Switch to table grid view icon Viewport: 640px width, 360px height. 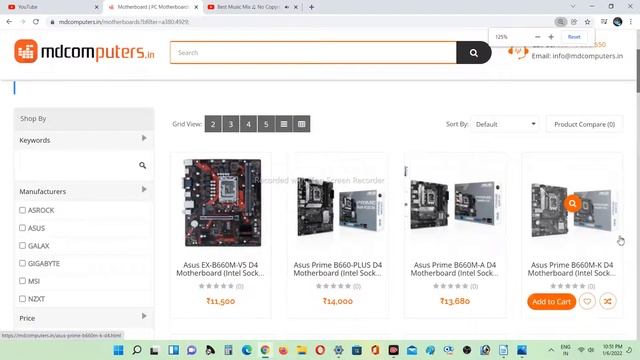pyautogui.click(x=302, y=124)
